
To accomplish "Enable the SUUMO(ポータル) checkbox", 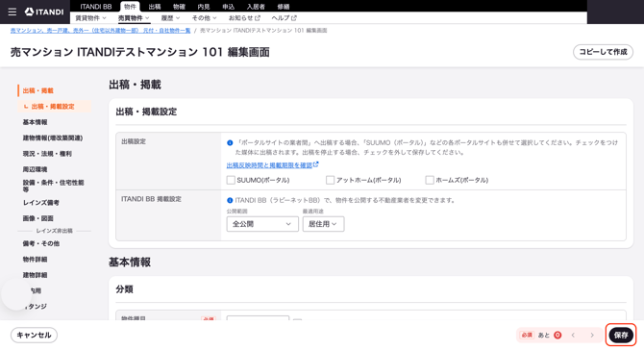I will (231, 180).
